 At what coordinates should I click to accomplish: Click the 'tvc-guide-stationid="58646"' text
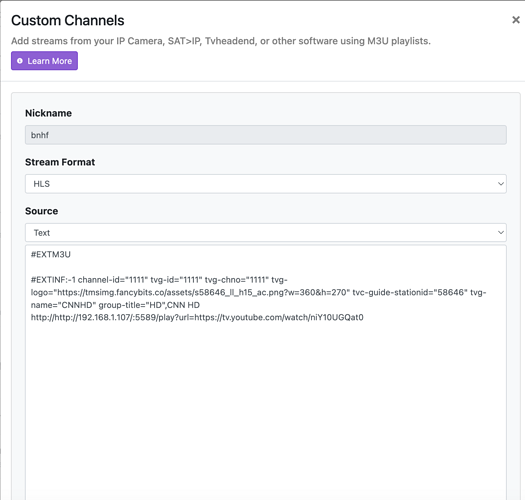410,292
